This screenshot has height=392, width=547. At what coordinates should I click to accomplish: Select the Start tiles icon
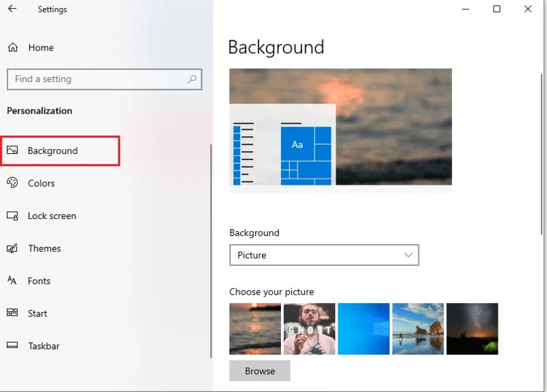pyautogui.click(x=12, y=313)
